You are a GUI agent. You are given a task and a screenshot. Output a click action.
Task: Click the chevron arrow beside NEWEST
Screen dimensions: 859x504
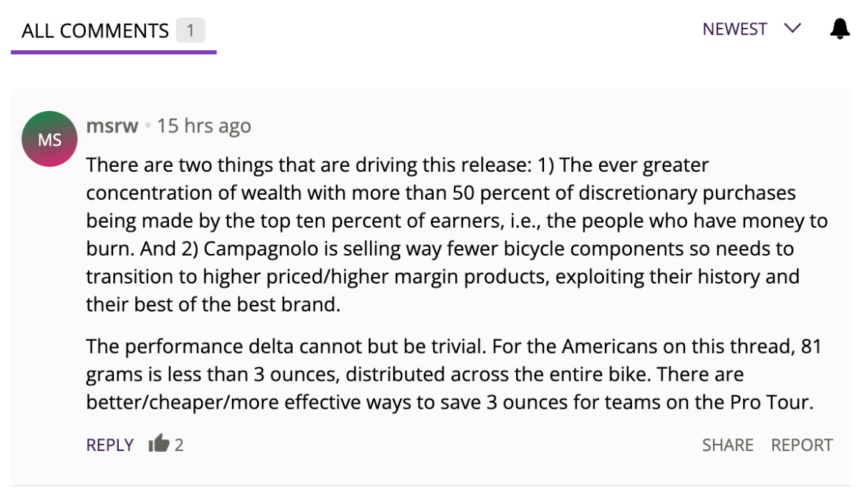pos(792,29)
